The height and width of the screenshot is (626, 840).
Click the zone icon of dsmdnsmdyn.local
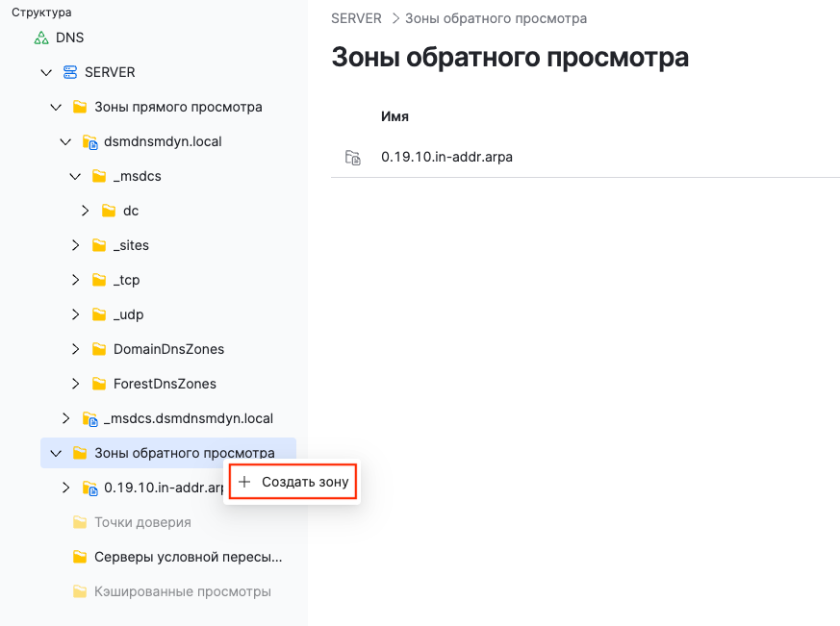coord(90,142)
